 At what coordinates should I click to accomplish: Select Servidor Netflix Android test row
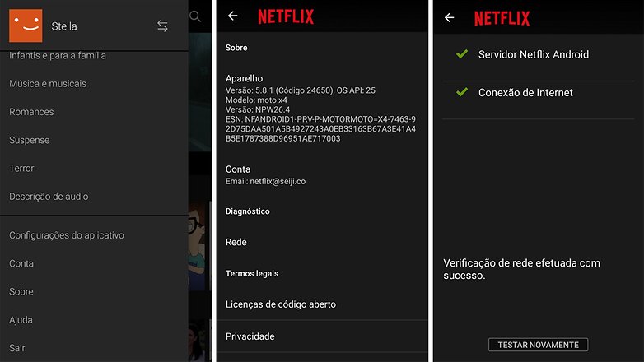(538, 54)
